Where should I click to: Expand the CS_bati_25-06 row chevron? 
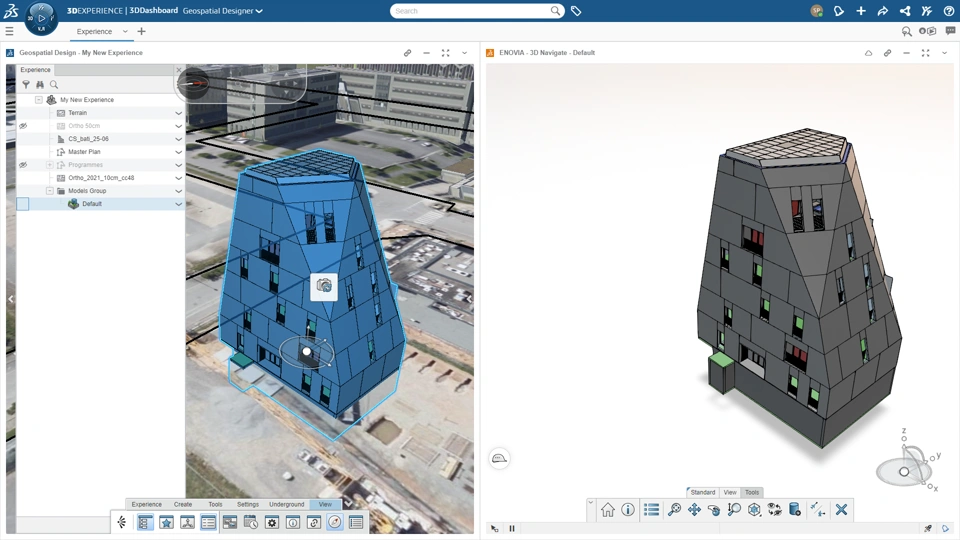pyautogui.click(x=178, y=139)
